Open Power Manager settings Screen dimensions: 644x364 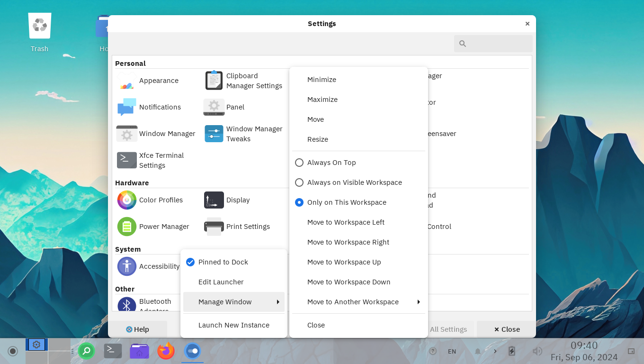tap(164, 227)
